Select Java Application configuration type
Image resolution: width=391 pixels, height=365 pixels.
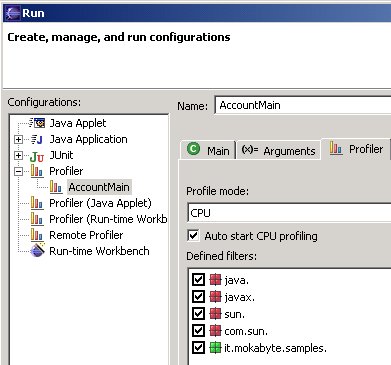88,139
